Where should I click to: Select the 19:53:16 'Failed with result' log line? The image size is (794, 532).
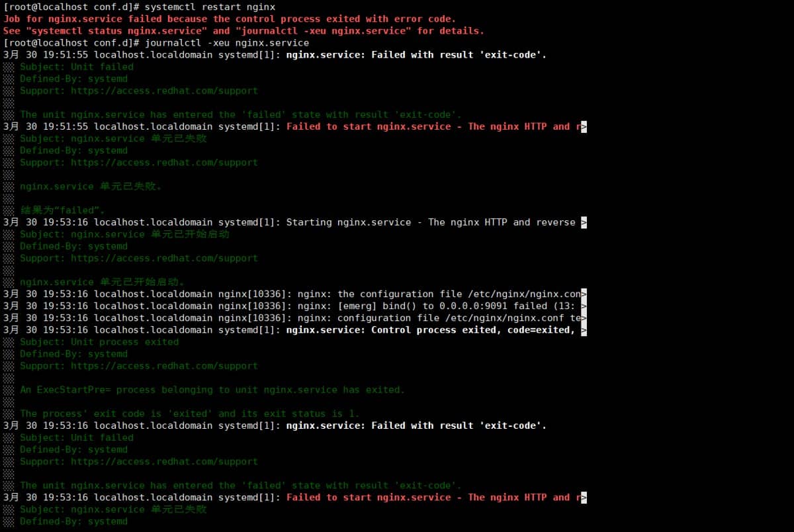tap(275, 425)
